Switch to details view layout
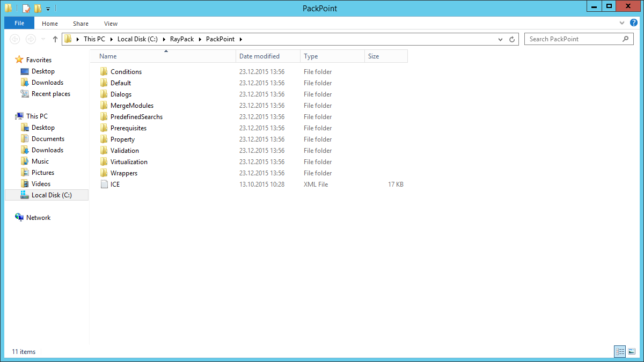The height and width of the screenshot is (362, 644). pyautogui.click(x=620, y=352)
